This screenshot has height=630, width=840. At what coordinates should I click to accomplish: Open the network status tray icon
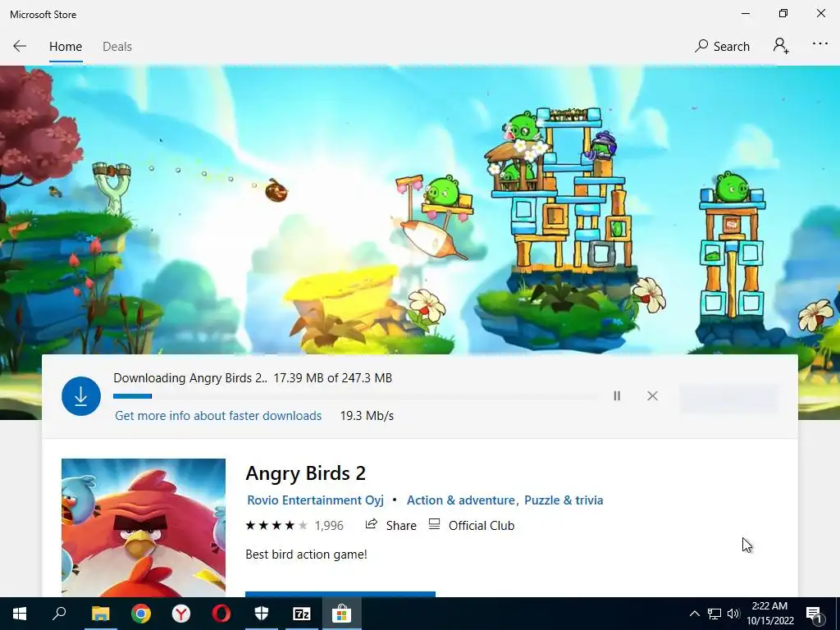pos(714,614)
